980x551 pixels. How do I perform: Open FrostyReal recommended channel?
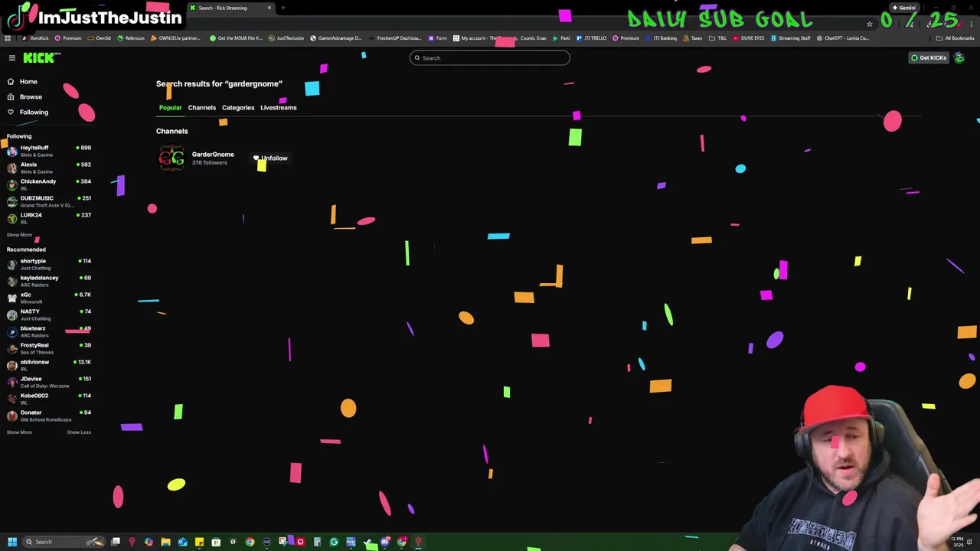pyautogui.click(x=47, y=348)
